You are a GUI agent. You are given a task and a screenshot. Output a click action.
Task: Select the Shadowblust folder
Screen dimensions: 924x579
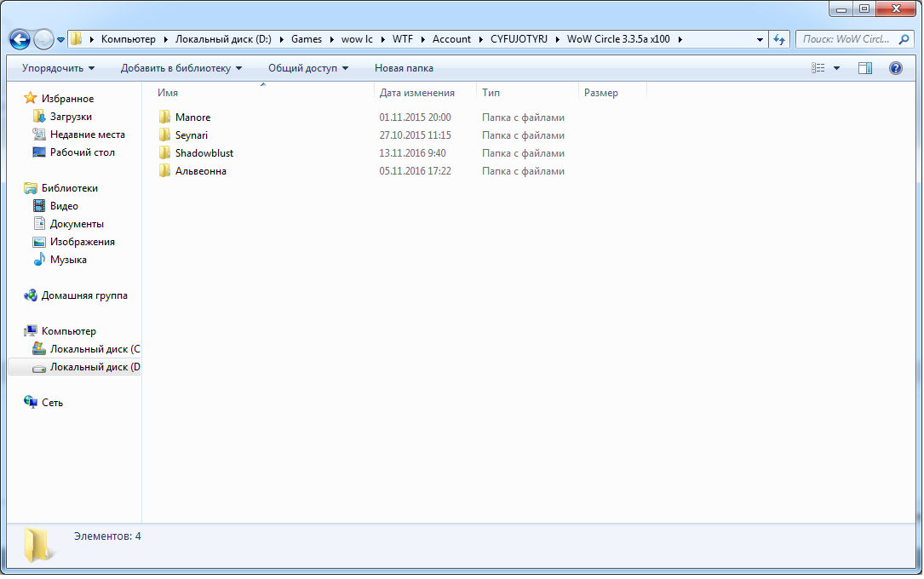click(x=204, y=153)
